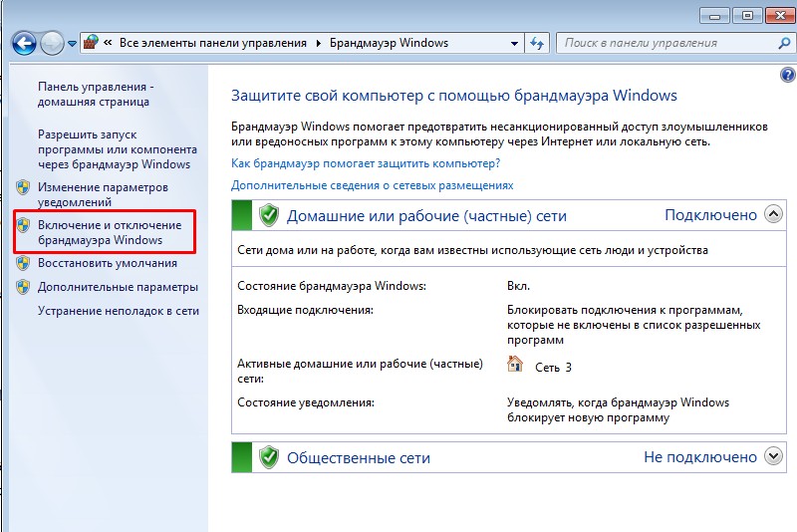The height and width of the screenshot is (532, 797).
Task: Click Восстановить умолчания sidebar link
Action: pyautogui.click(x=108, y=263)
